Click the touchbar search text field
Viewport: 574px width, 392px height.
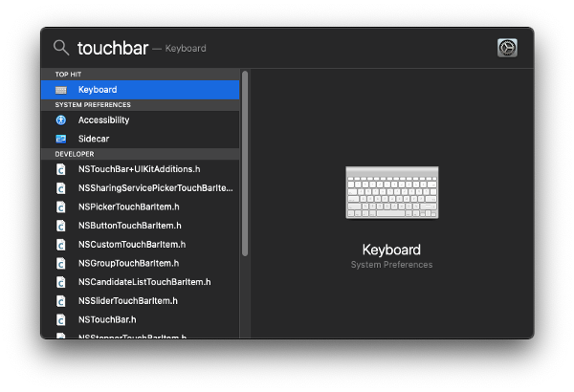coord(113,48)
